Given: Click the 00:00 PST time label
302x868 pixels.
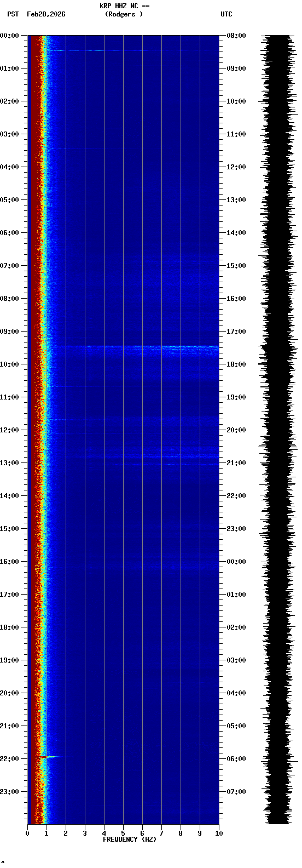Looking at the screenshot, I should 9,36.
